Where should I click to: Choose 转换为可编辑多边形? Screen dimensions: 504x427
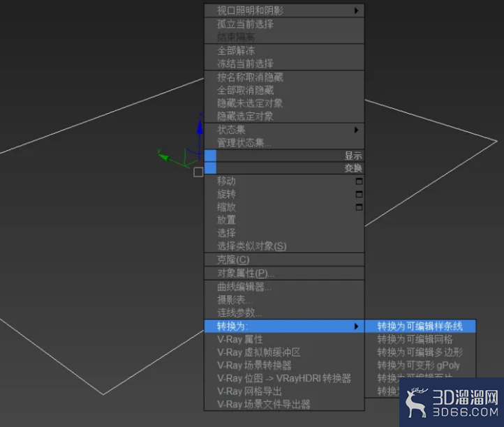tap(420, 352)
